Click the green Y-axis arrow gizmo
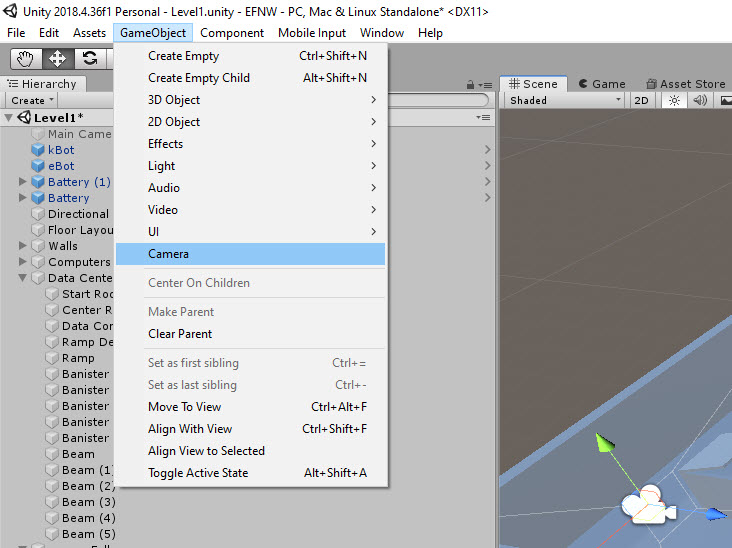The image size is (732, 548). coord(602,443)
